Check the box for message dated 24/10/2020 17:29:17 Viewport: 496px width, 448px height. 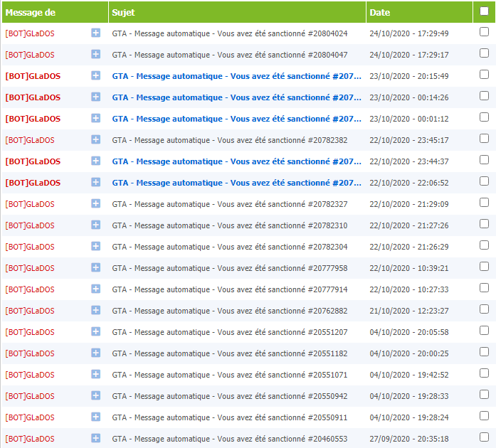[x=484, y=53]
